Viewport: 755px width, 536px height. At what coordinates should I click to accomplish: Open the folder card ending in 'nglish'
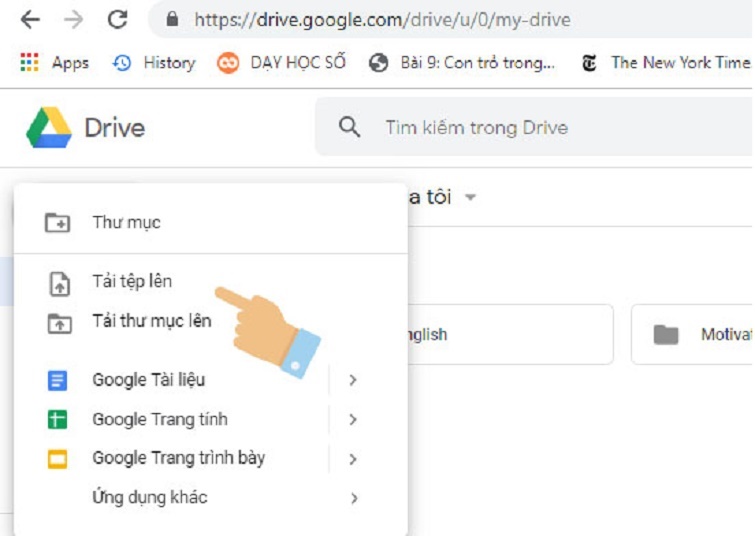tap(510, 334)
